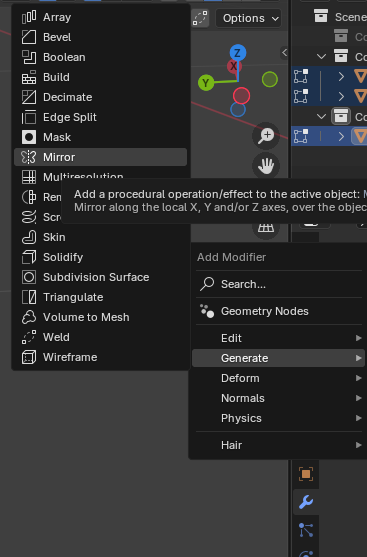367x557 pixels.
Task: Open the Options dropdown in viewport header
Action: [x=248, y=18]
